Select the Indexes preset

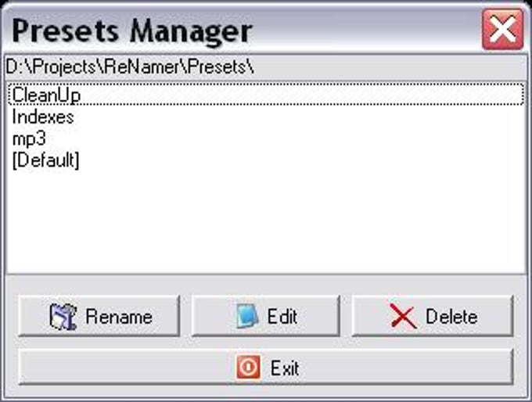pyautogui.click(x=43, y=117)
